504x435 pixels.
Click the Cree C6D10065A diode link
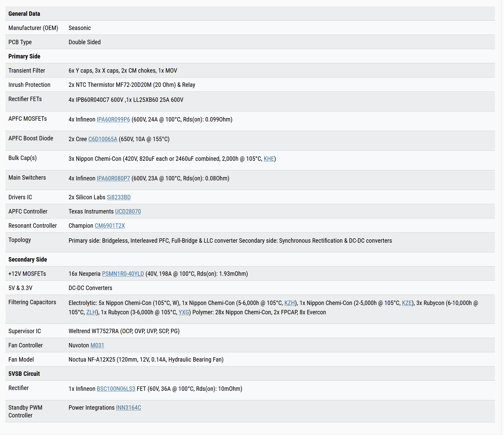pos(103,139)
